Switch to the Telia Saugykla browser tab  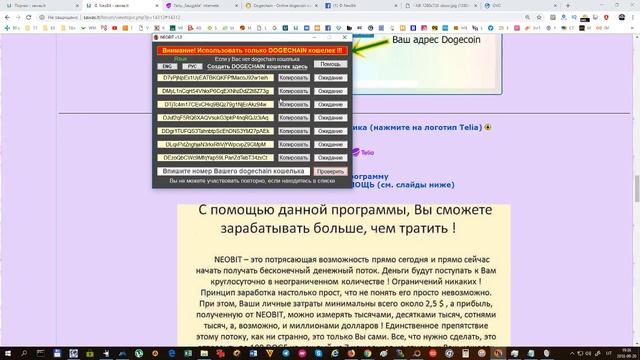click(x=201, y=6)
